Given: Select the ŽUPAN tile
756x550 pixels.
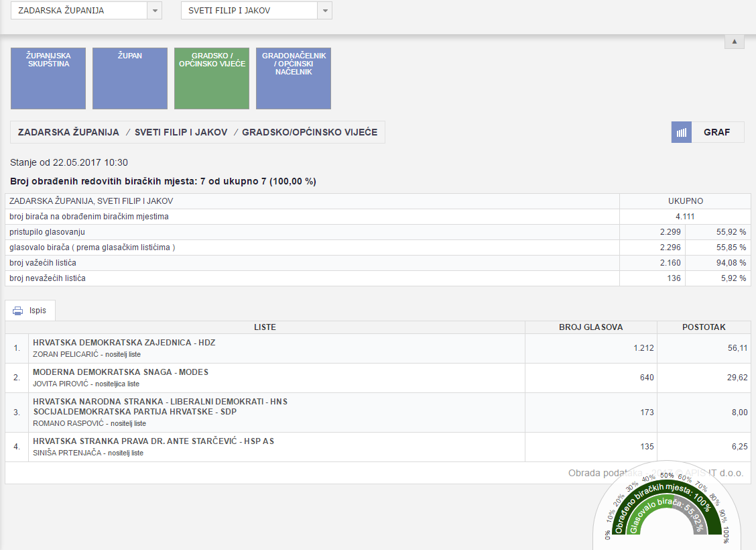Looking at the screenshot, I should click(x=130, y=78).
